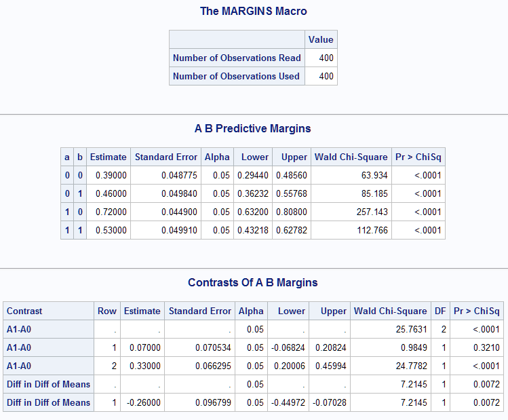Click 'Pr > ChiSq' header in Contrasts table
The height and width of the screenshot is (420, 508).
[x=477, y=311]
